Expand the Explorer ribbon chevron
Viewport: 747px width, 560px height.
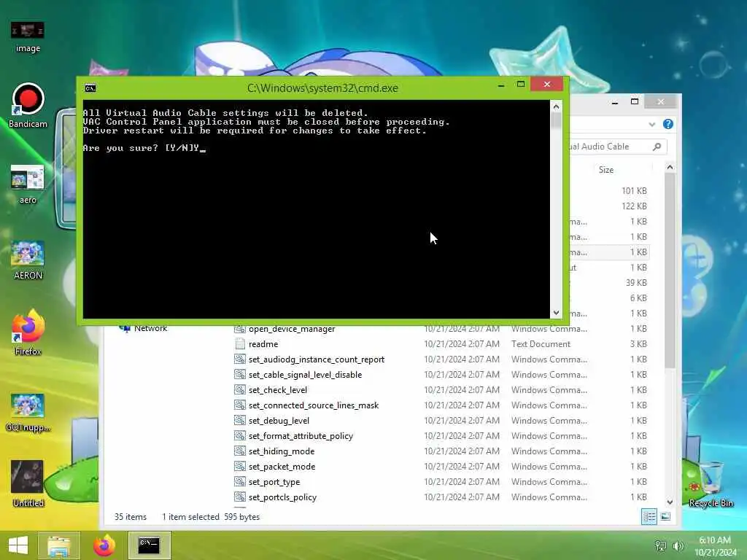click(651, 124)
